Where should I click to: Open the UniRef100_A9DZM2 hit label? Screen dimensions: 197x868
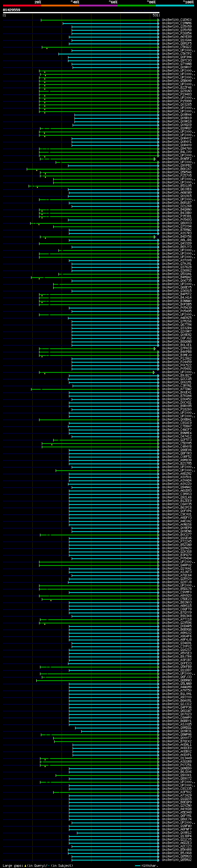176,474
